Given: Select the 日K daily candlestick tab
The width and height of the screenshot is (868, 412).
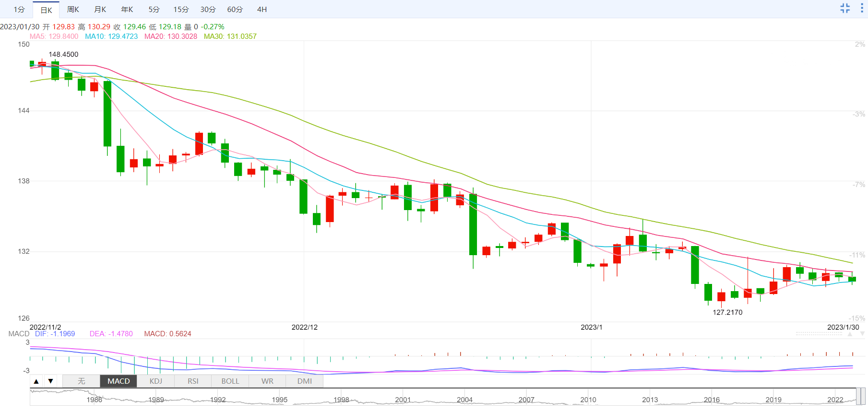Looking at the screenshot, I should pyautogui.click(x=46, y=10).
